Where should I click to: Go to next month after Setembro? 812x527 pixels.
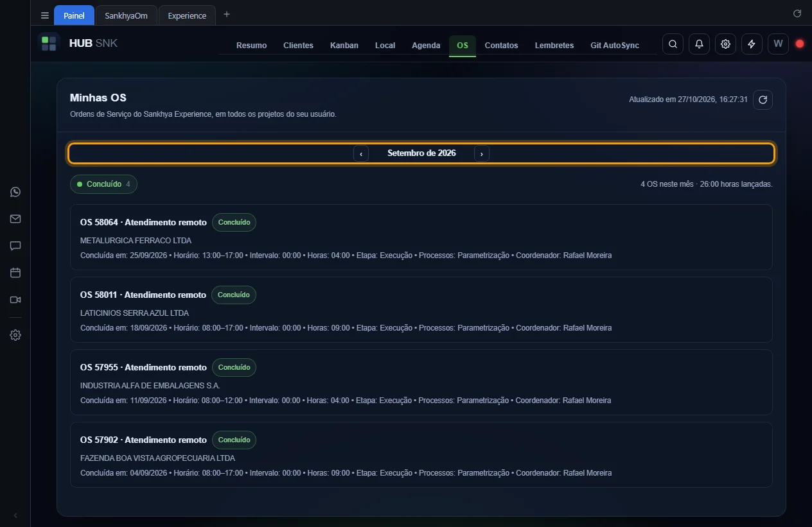482,153
